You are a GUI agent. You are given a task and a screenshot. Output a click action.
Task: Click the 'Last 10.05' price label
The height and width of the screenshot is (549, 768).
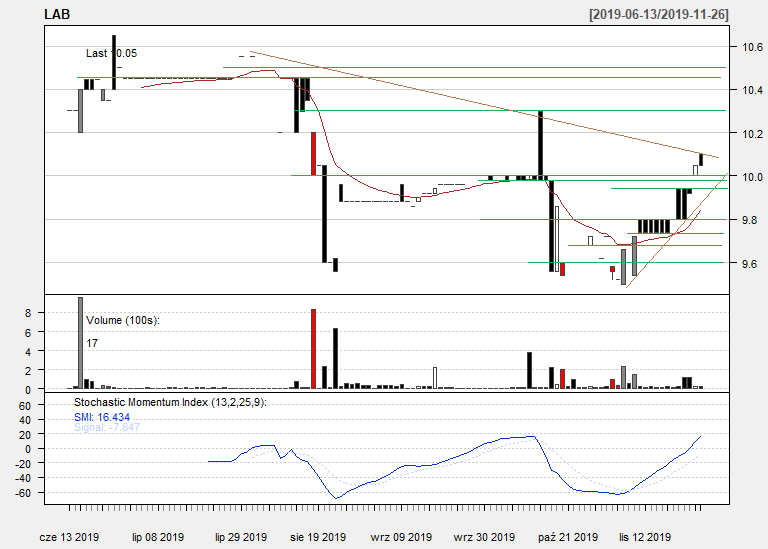(x=111, y=53)
